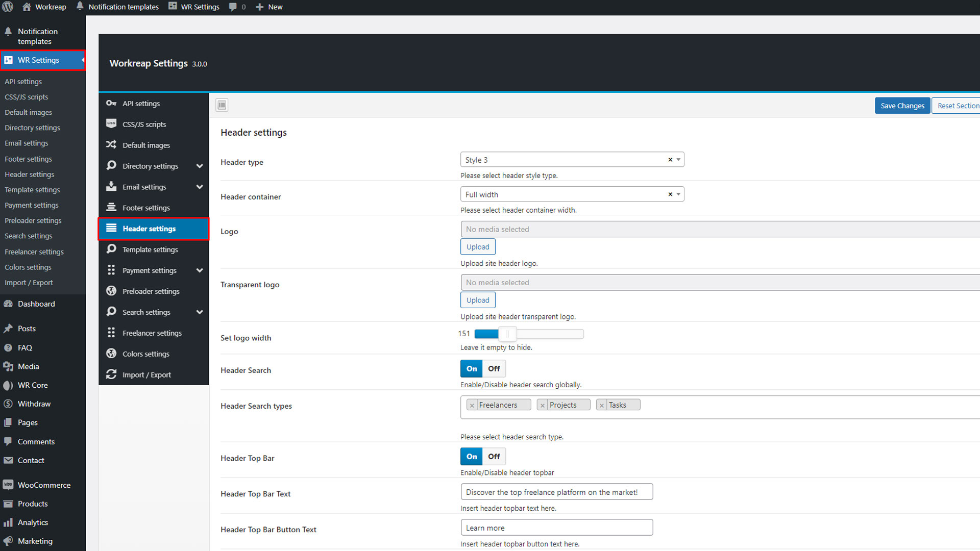Expand the Directory settings submenu chevron
The height and width of the screenshot is (551, 980).
click(200, 166)
